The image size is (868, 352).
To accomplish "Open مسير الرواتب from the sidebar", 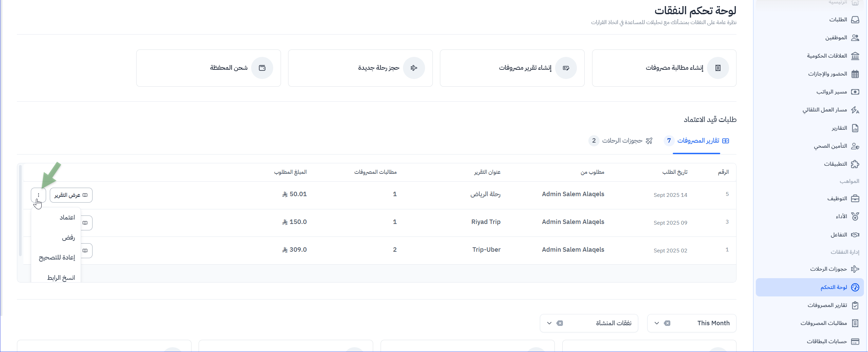I will coord(832,92).
